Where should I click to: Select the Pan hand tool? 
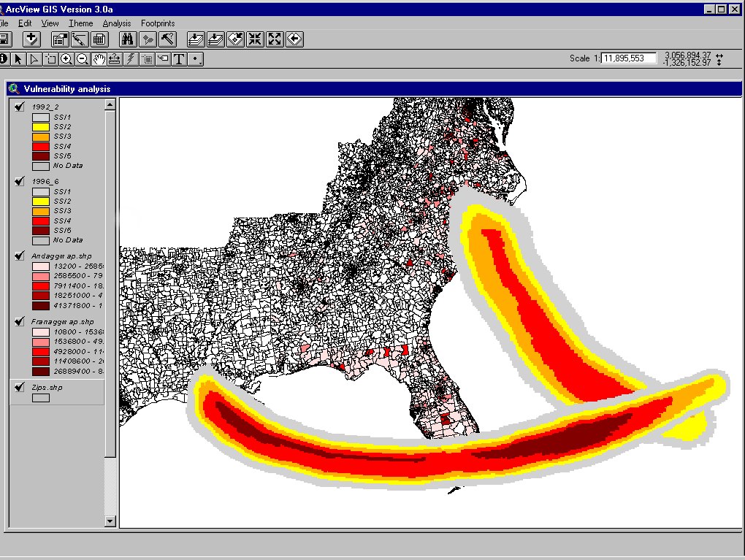[x=99, y=59]
